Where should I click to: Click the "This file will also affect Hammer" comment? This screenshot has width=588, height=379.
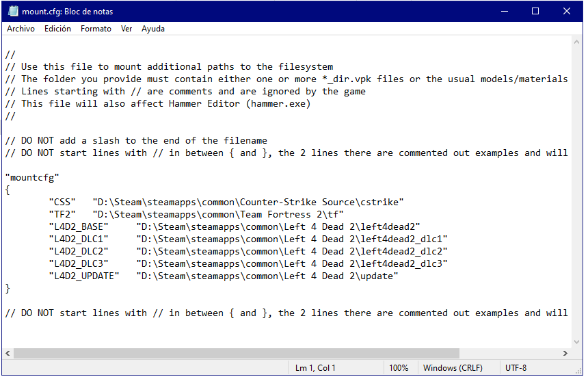coord(158,103)
